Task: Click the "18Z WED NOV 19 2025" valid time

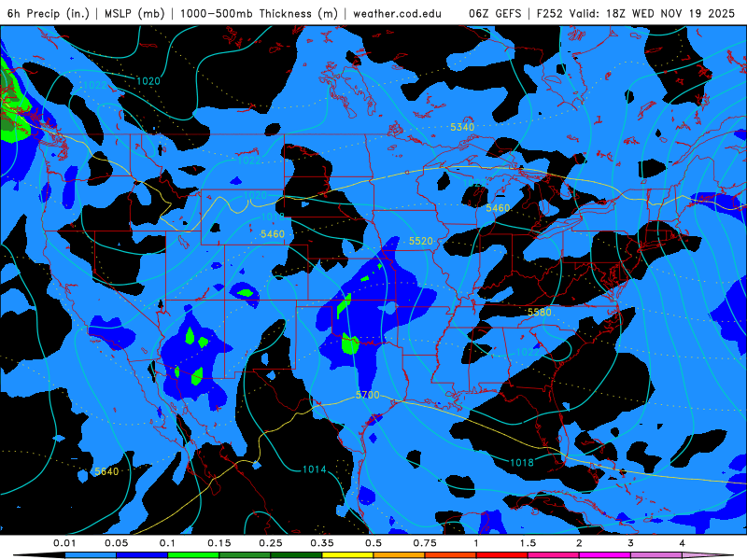Action: [x=670, y=13]
